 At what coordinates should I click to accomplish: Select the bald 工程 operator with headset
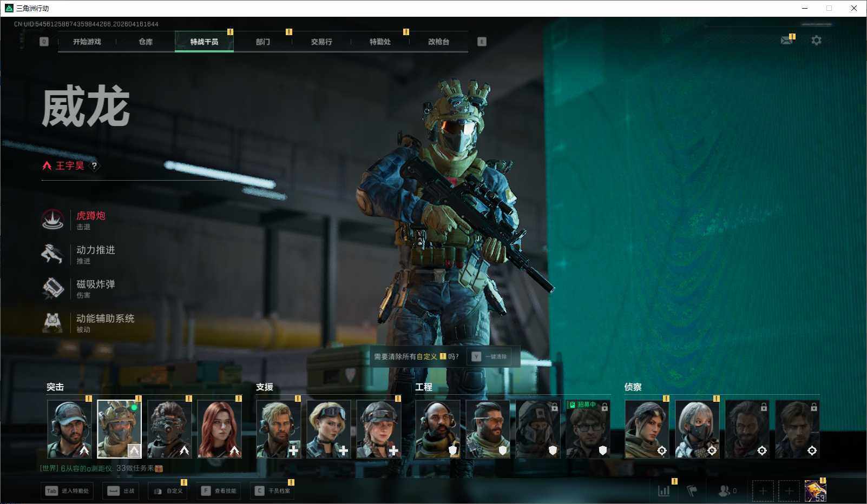(437, 429)
